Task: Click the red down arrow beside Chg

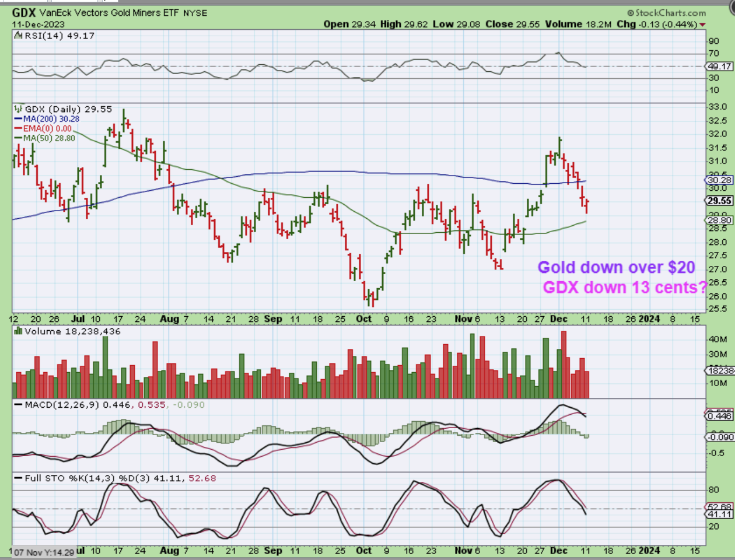Action: pyautogui.click(x=702, y=24)
